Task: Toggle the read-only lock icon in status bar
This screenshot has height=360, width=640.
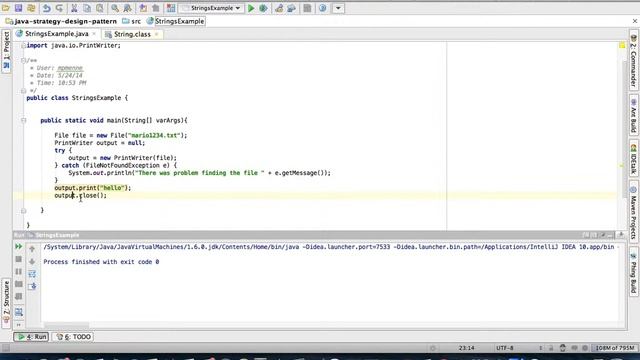Action: [x=551, y=348]
